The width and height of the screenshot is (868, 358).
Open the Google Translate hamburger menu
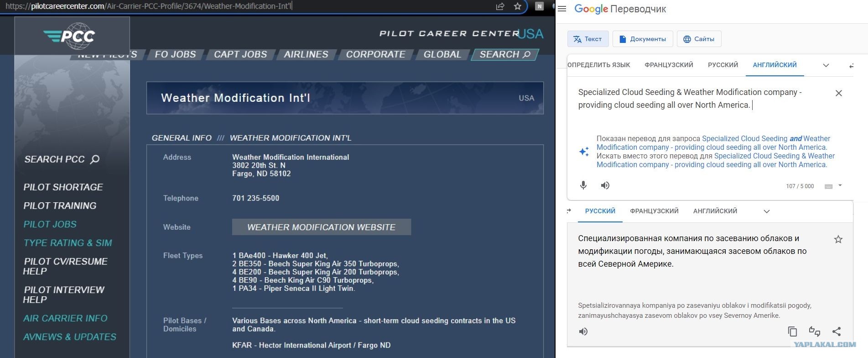click(562, 9)
